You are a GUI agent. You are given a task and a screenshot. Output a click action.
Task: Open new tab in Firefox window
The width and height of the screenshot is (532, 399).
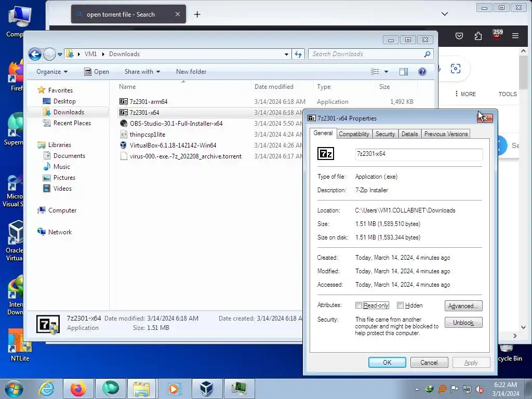[197, 14]
